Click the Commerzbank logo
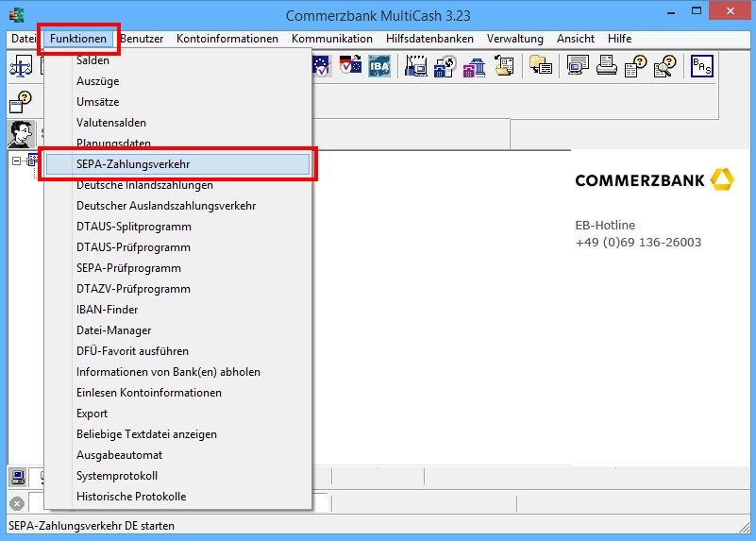This screenshot has width=756, height=541. [x=654, y=179]
